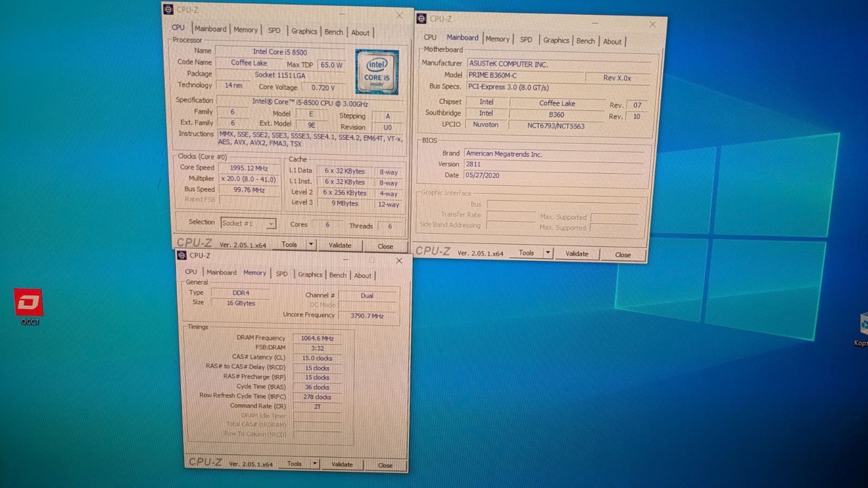The image size is (868, 488).
Task: Open SPD tab in CPU window
Action: point(275,30)
